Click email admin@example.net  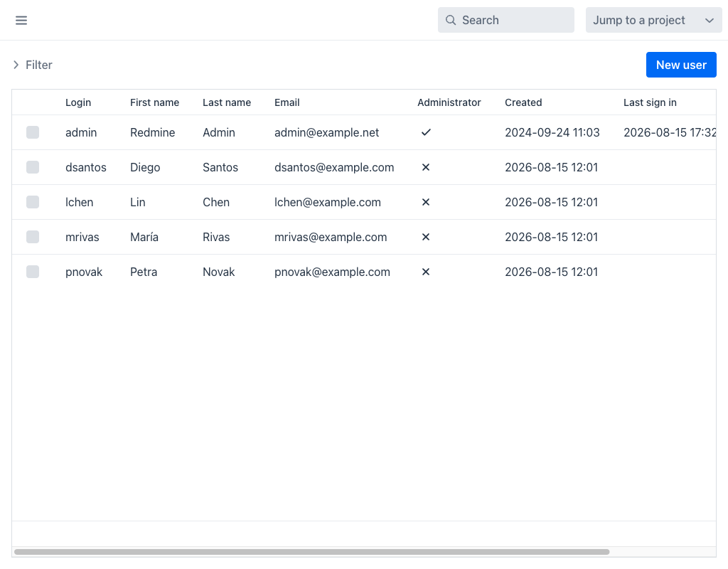click(326, 132)
